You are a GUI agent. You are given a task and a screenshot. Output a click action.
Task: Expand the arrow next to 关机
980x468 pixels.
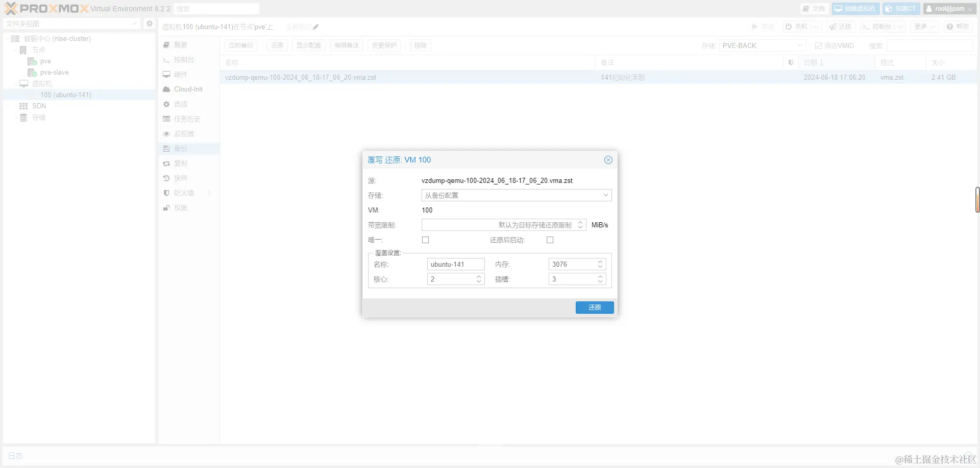tap(816, 27)
